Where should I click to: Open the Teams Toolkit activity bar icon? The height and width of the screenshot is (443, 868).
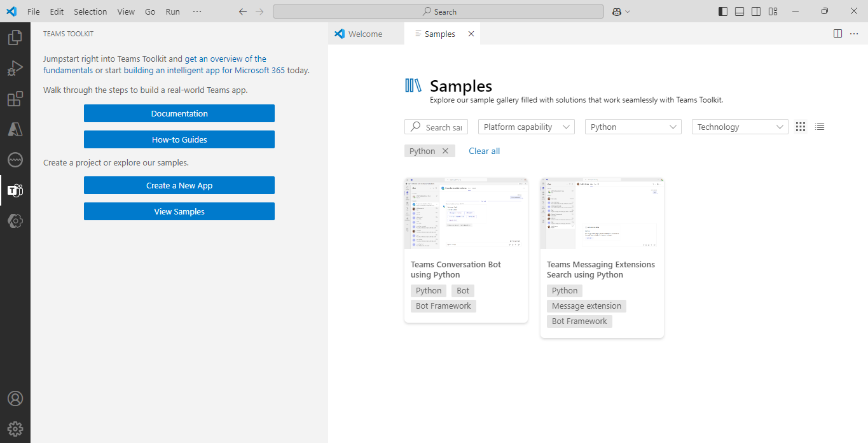point(15,190)
